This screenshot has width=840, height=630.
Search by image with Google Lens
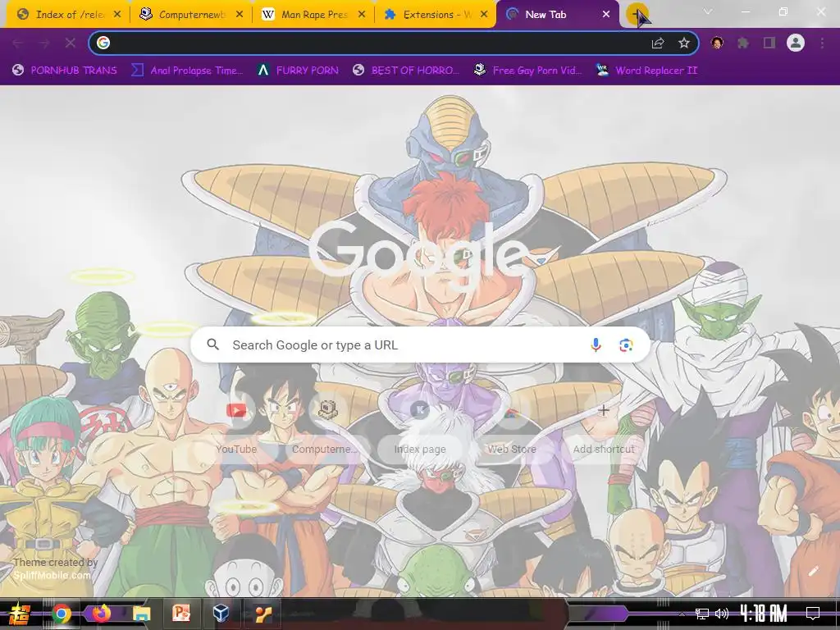click(x=626, y=345)
